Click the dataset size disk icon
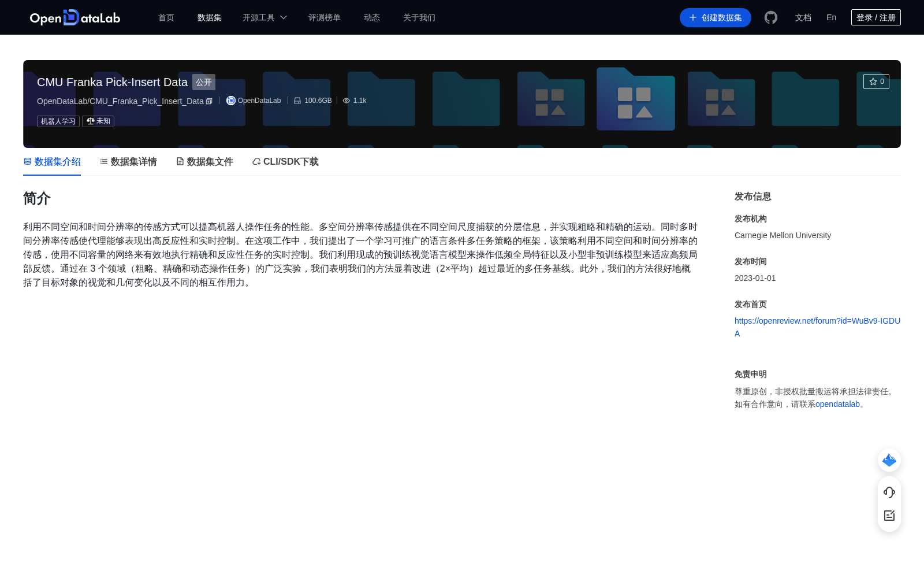This screenshot has height=578, width=924. coord(297,101)
